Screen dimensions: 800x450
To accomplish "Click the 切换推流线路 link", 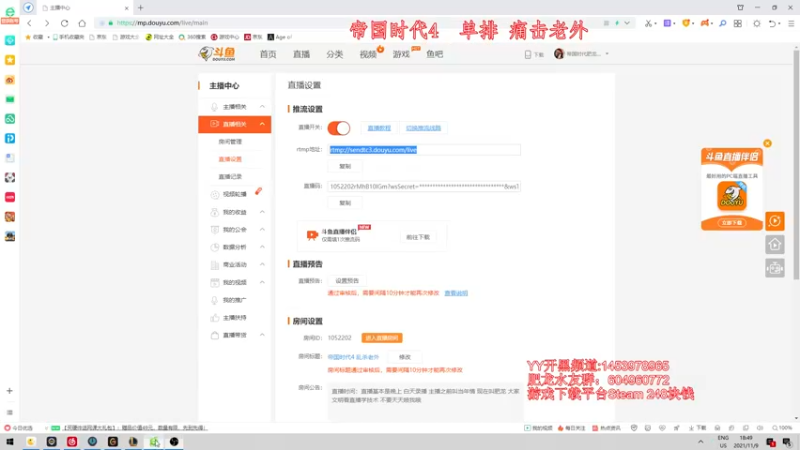I will 423,128.
